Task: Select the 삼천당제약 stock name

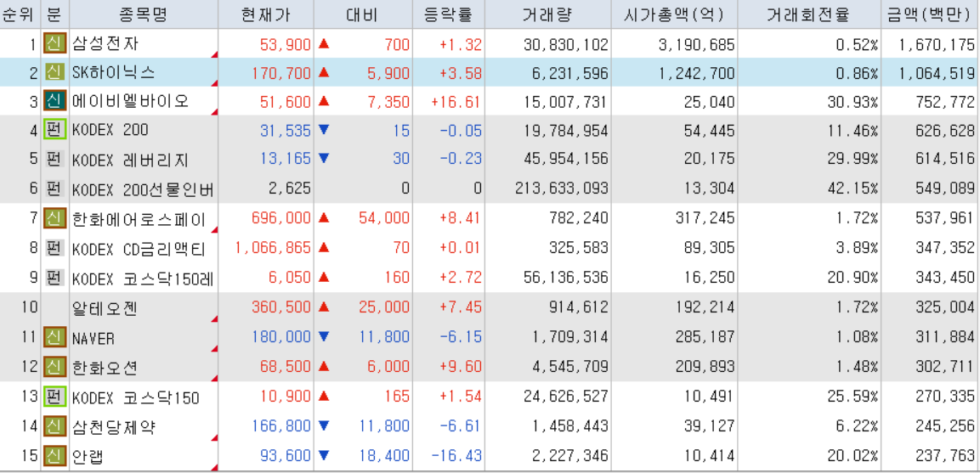Action: tap(114, 427)
